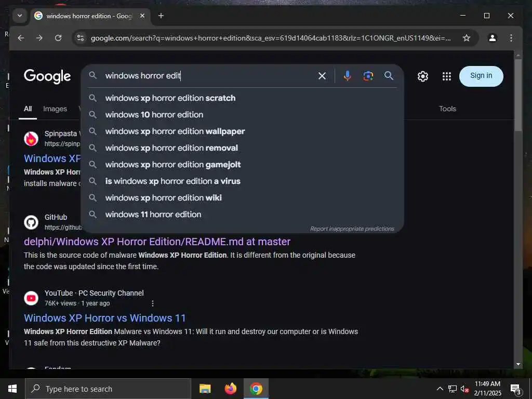The height and width of the screenshot is (399, 532).
Task: Show hidden system tray icons chevron
Action: (x=440, y=389)
